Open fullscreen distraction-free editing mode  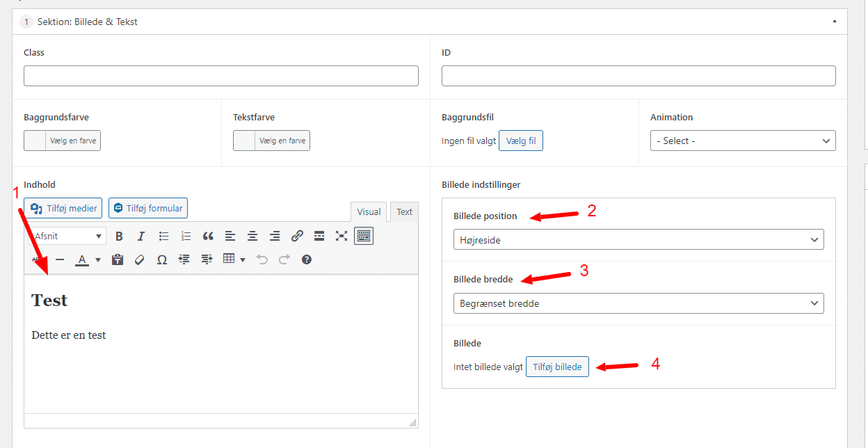(341, 237)
